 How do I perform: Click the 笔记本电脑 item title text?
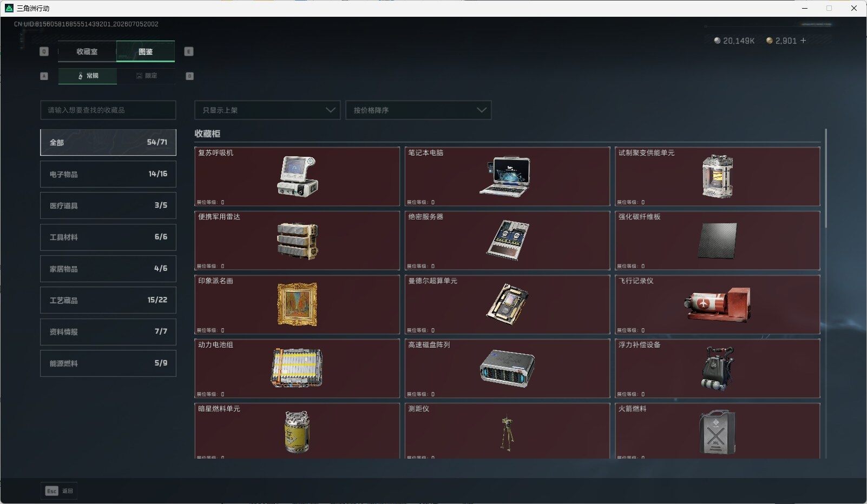[x=425, y=153]
